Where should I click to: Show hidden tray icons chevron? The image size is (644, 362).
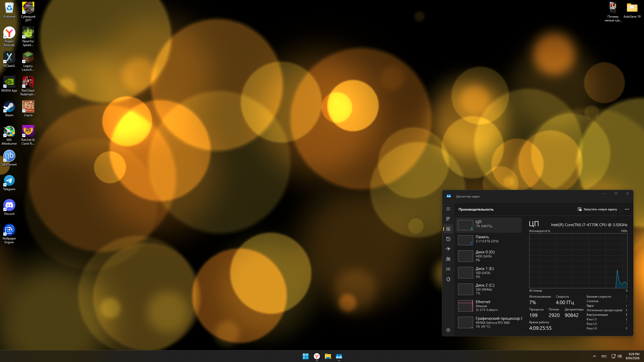594,356
